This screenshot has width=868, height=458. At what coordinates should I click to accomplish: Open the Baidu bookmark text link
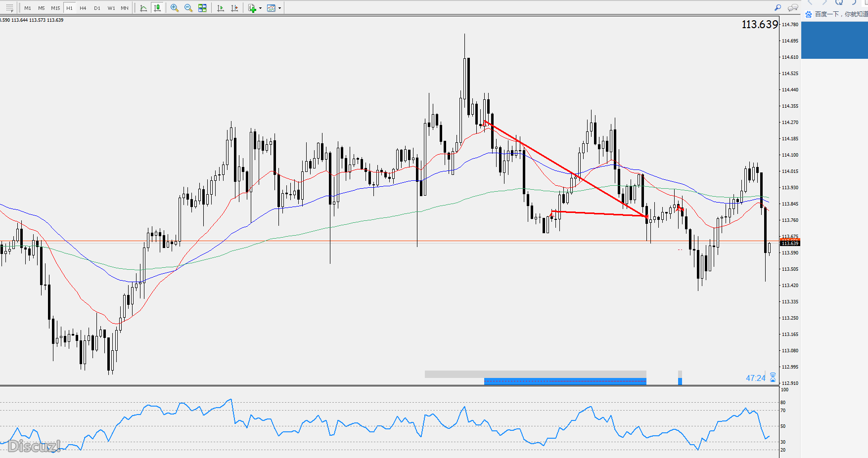coord(841,14)
